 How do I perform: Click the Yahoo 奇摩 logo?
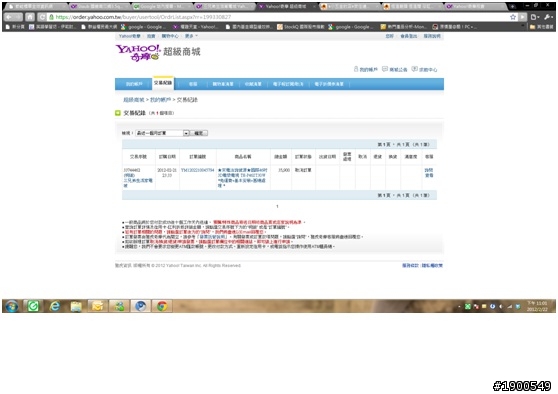[x=138, y=52]
